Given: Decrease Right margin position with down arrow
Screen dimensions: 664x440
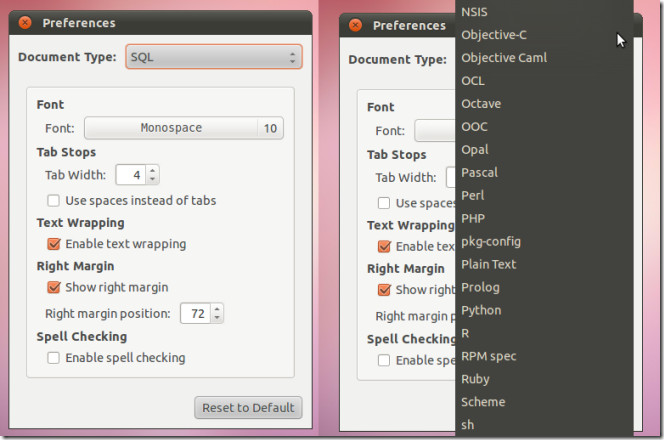Looking at the screenshot, I should point(217,318).
